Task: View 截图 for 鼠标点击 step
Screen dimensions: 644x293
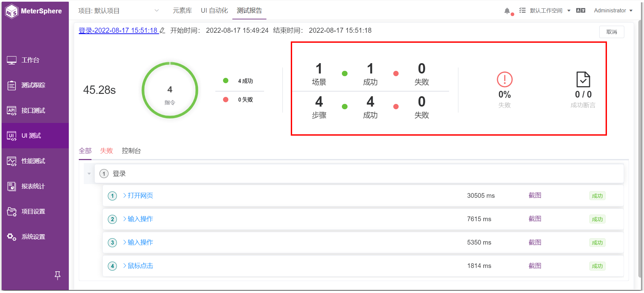Action: (535, 266)
